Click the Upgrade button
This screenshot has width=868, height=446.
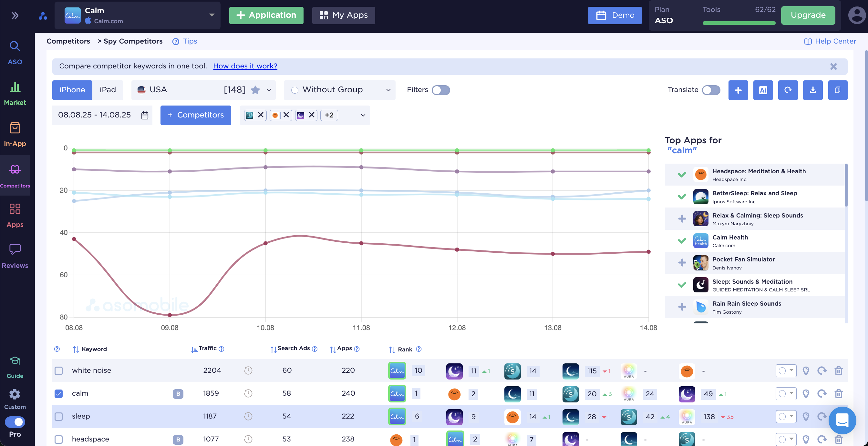808,15
